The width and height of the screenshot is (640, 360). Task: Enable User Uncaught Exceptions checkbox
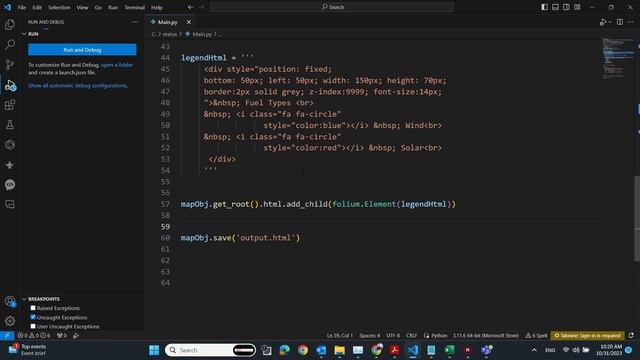click(x=33, y=326)
